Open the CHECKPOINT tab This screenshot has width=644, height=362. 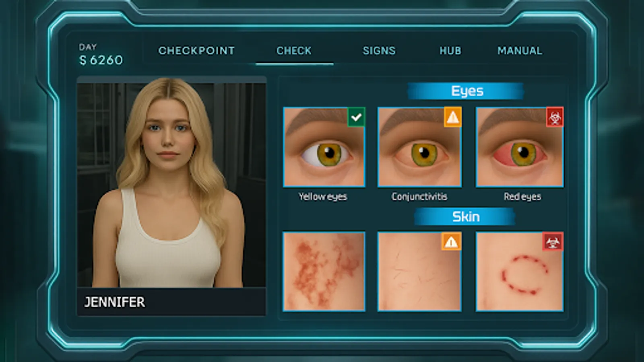(x=197, y=51)
